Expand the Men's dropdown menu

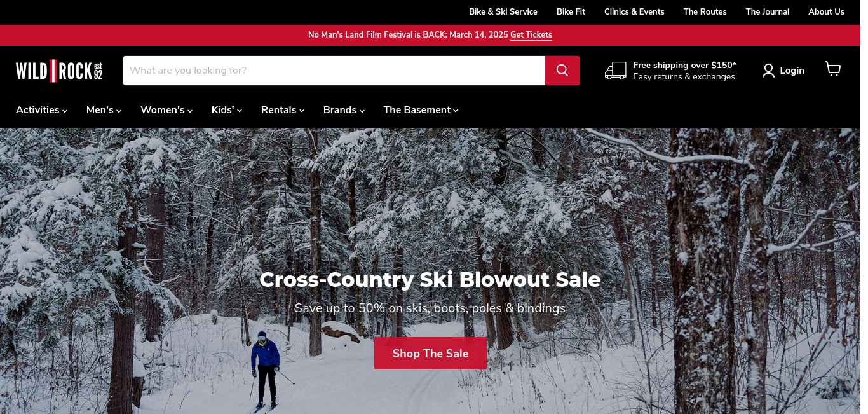coord(104,110)
